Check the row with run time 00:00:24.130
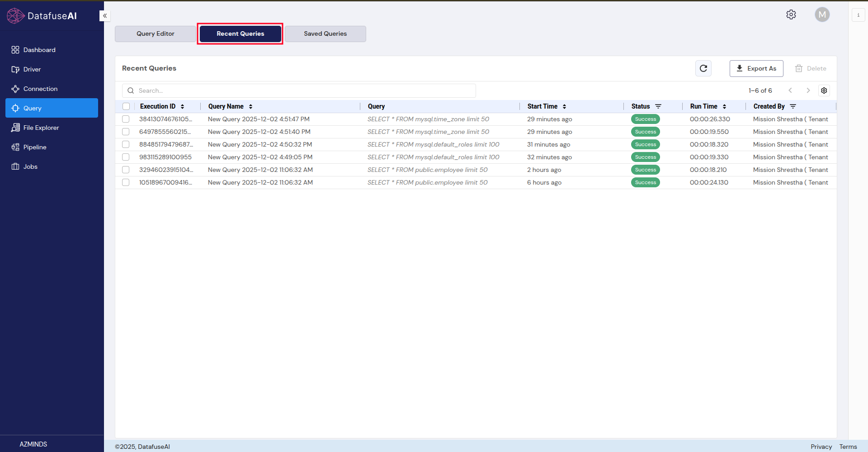Screen dimensions: 868x452 (126, 182)
